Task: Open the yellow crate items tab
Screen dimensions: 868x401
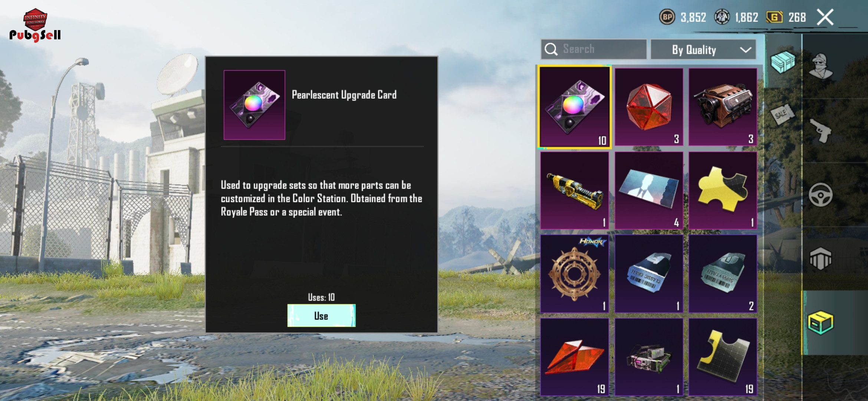Action: pos(821,322)
